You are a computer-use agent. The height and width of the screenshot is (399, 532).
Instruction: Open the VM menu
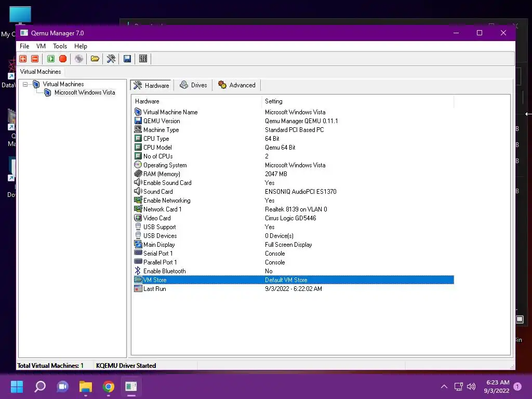tap(41, 46)
